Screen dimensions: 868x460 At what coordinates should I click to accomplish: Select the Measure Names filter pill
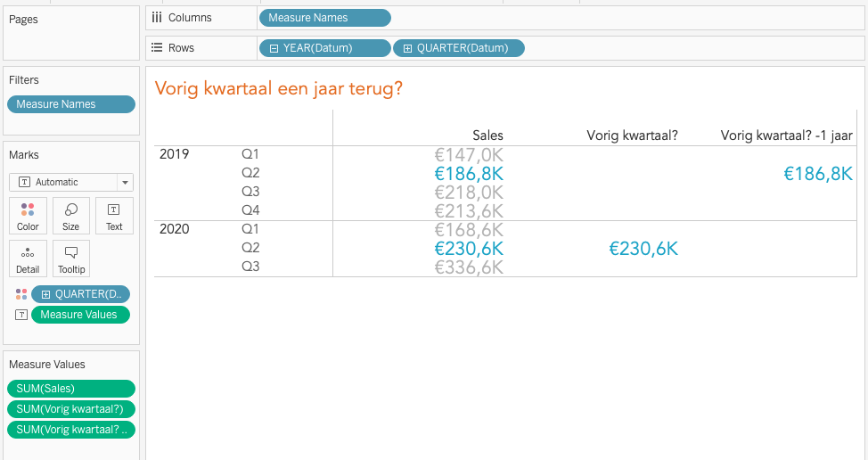(71, 104)
